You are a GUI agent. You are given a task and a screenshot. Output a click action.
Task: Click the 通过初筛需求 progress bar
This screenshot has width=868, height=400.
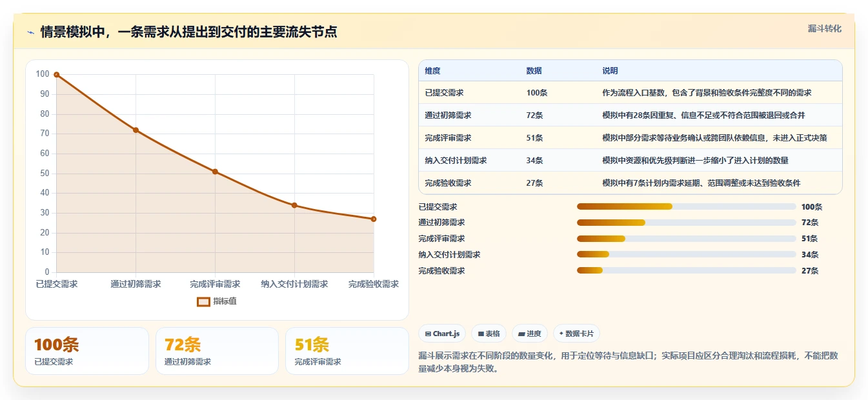686,223
